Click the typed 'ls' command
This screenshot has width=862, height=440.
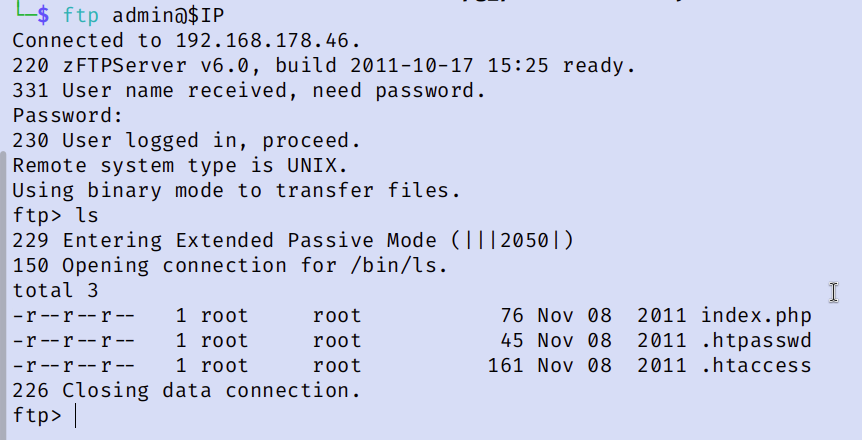coord(87,215)
